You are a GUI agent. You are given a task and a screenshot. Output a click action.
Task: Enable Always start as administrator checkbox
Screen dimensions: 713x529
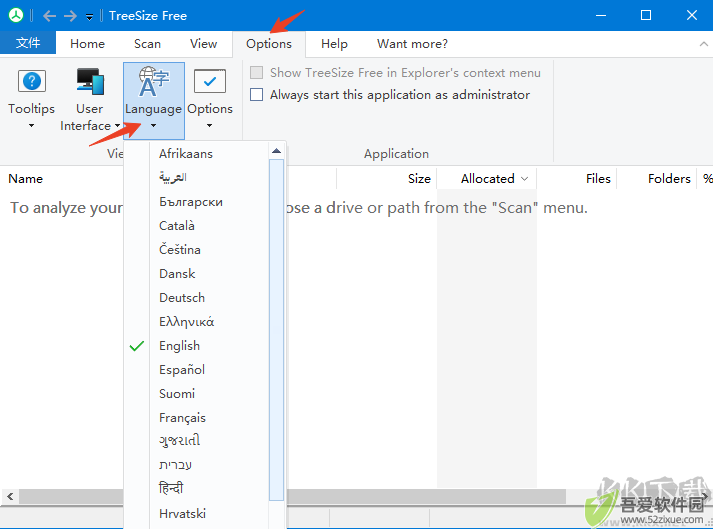(256, 95)
